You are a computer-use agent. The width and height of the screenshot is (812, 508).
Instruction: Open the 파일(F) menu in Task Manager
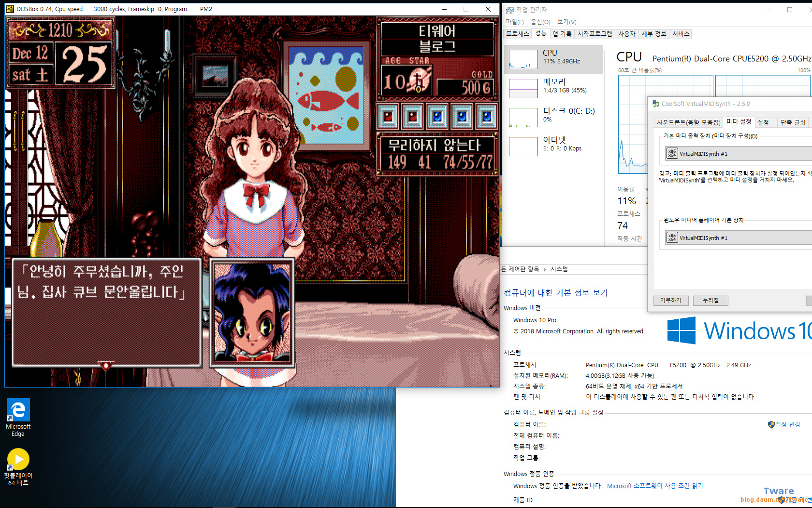[514, 22]
